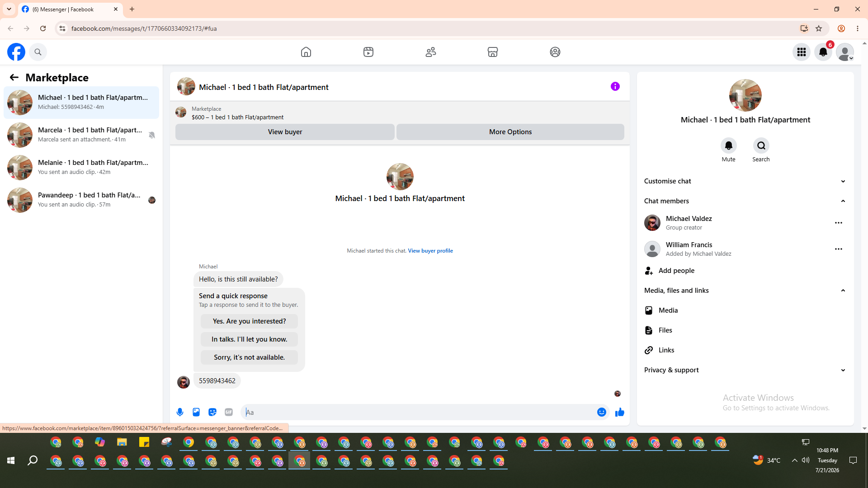The width and height of the screenshot is (868, 488).
Task: Open the Groups icon in top navigation
Action: pyautogui.click(x=555, y=52)
